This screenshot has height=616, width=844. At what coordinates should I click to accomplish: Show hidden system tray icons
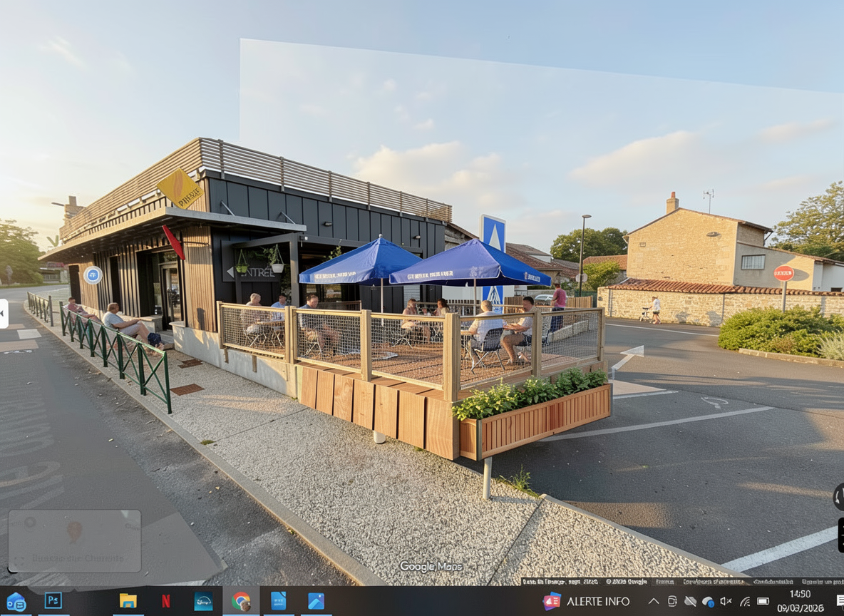point(653,602)
